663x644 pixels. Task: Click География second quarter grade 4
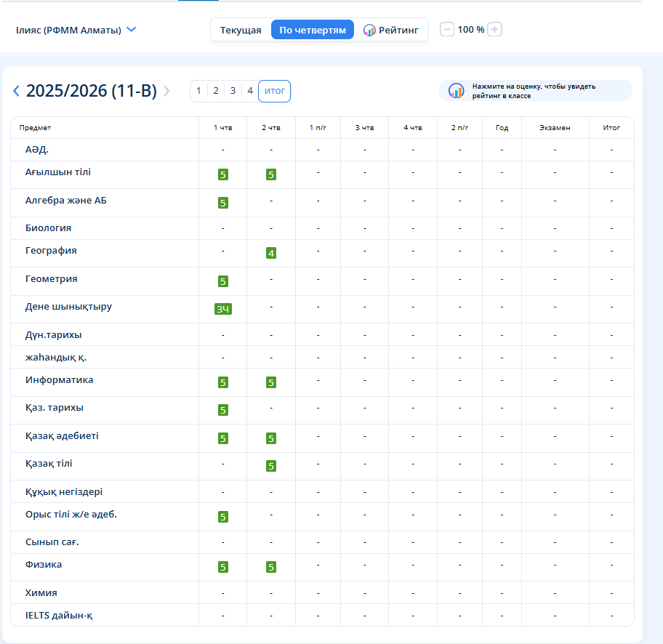pyautogui.click(x=271, y=253)
